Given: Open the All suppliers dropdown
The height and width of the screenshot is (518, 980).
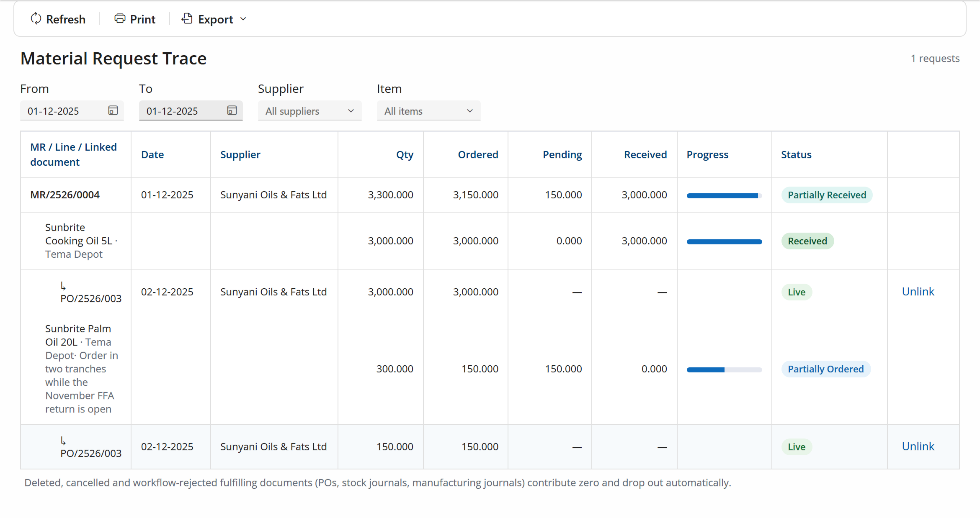Looking at the screenshot, I should (310, 111).
